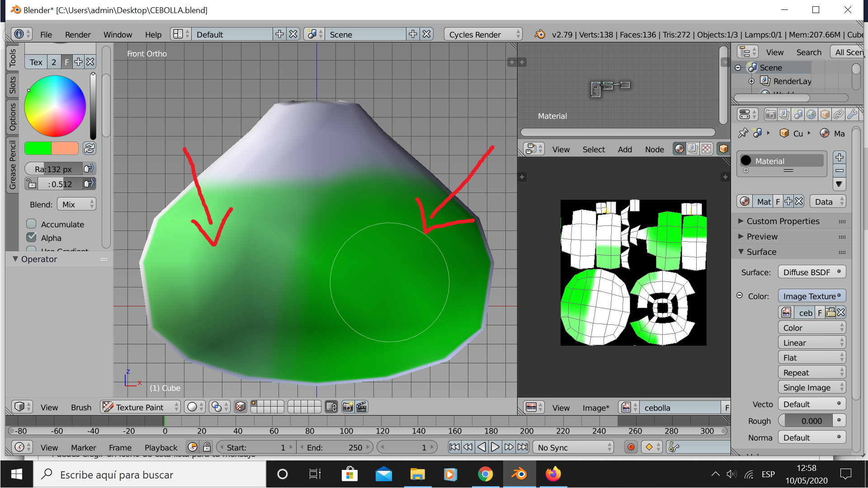Image resolution: width=868 pixels, height=488 pixels.
Task: Swap the brush colors with the flip icon
Action: click(x=90, y=148)
